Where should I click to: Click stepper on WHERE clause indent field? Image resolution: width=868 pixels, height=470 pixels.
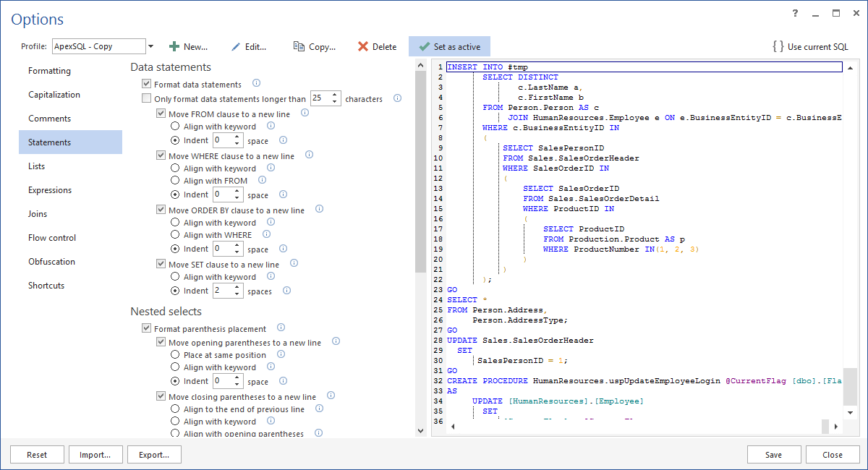point(238,195)
